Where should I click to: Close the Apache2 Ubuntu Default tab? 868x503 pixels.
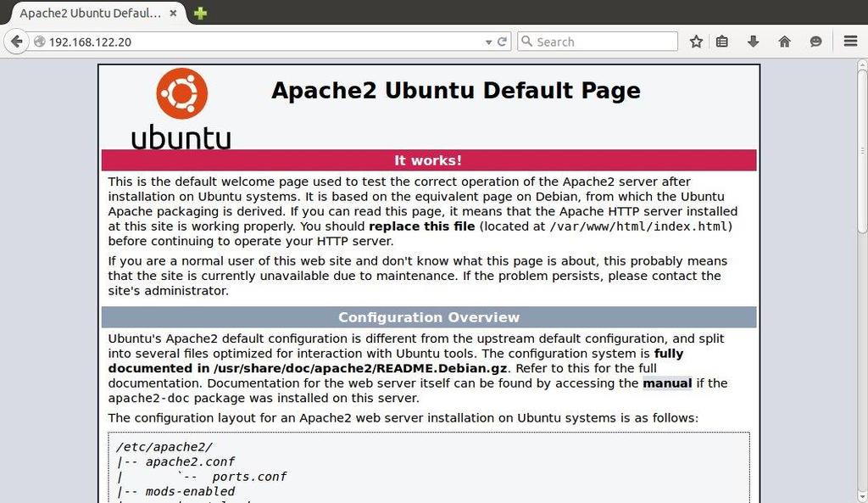(x=173, y=14)
